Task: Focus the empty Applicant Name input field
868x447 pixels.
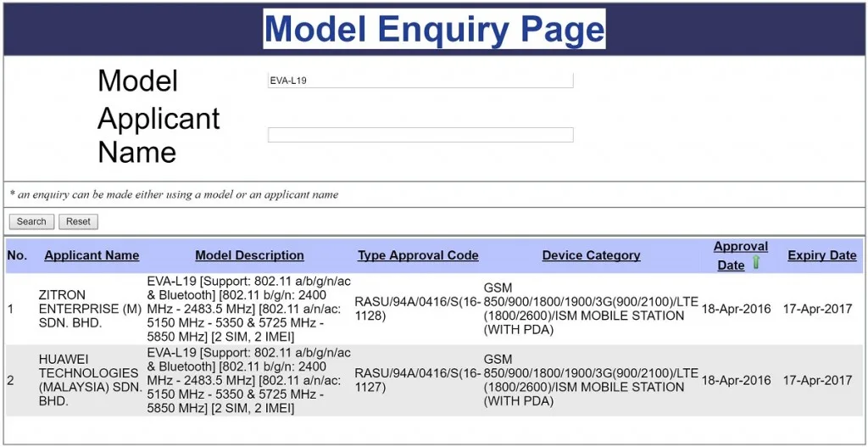Action: click(x=420, y=135)
